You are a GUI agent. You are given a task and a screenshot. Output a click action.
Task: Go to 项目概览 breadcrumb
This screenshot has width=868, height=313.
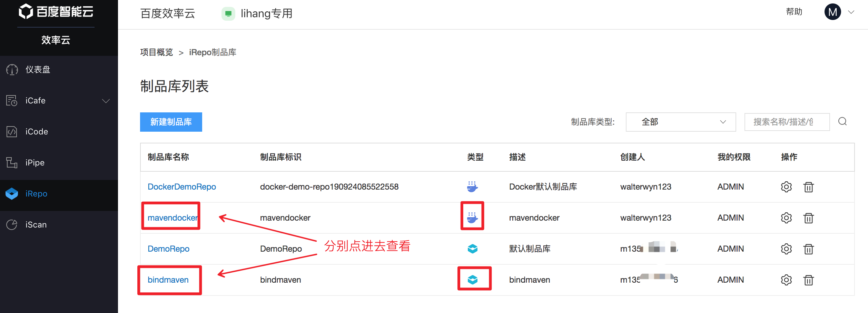[x=157, y=52]
